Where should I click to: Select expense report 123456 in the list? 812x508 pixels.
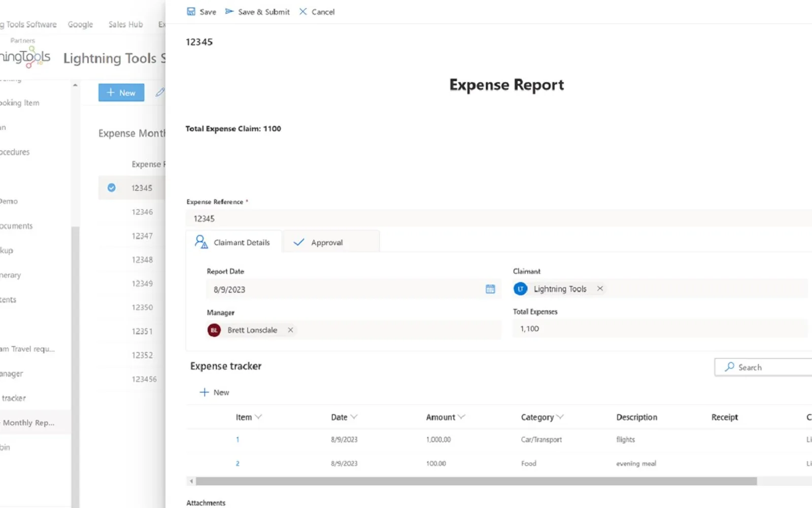144,379
